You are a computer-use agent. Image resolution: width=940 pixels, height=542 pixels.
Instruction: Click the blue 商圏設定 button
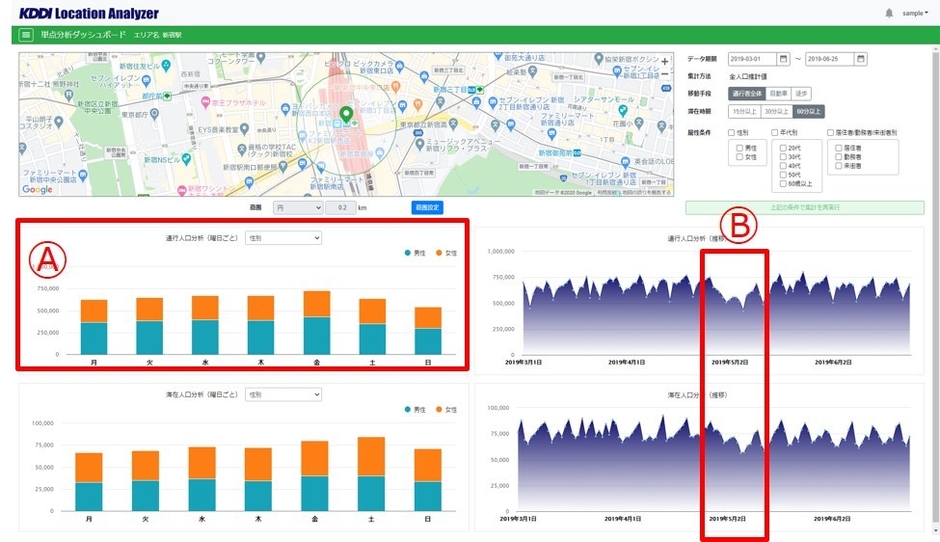tap(426, 207)
